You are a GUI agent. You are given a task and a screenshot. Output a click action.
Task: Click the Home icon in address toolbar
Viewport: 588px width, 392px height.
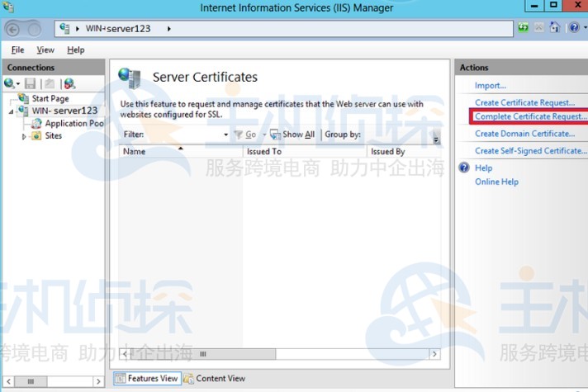[x=555, y=28]
